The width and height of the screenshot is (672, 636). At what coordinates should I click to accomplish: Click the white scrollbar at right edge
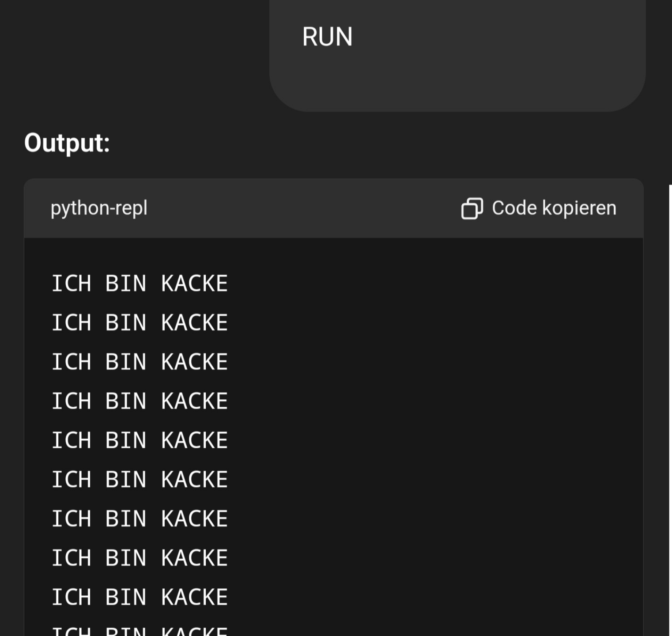(670, 410)
